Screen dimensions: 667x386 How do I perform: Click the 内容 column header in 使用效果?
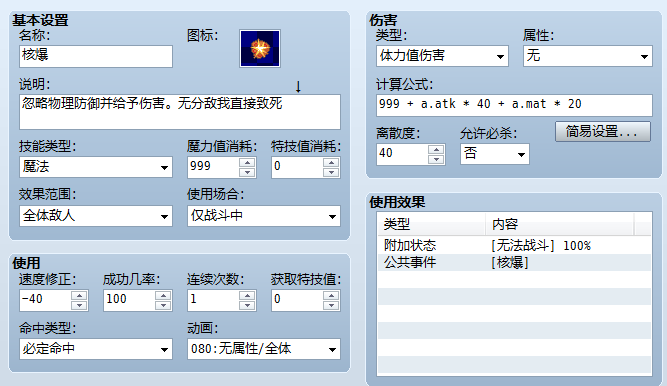coord(560,224)
